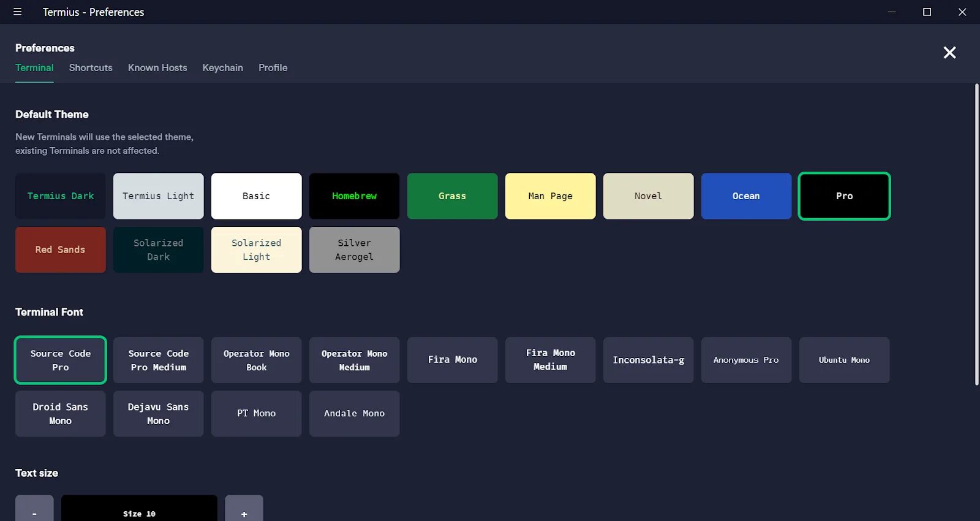Switch to the Shortcuts tab
Image resolution: width=980 pixels, height=521 pixels.
[91, 67]
